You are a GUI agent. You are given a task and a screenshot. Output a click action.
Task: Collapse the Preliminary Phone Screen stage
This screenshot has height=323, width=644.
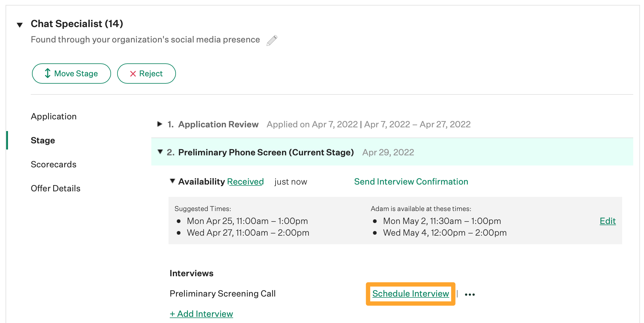click(x=160, y=152)
